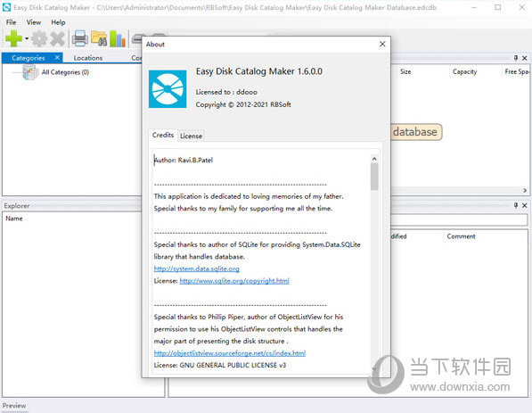
Task: Minimize the Easy Disk Catalog Maker window
Action: 474,7
